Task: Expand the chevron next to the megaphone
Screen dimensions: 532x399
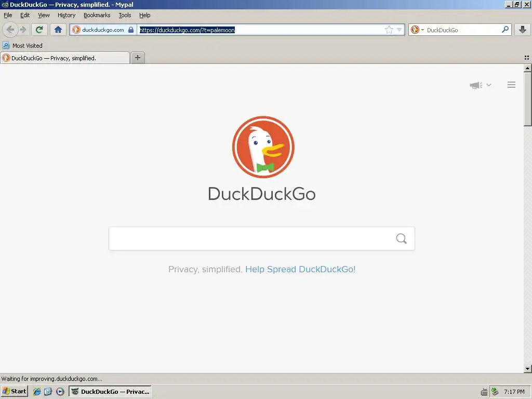Action: [489, 85]
